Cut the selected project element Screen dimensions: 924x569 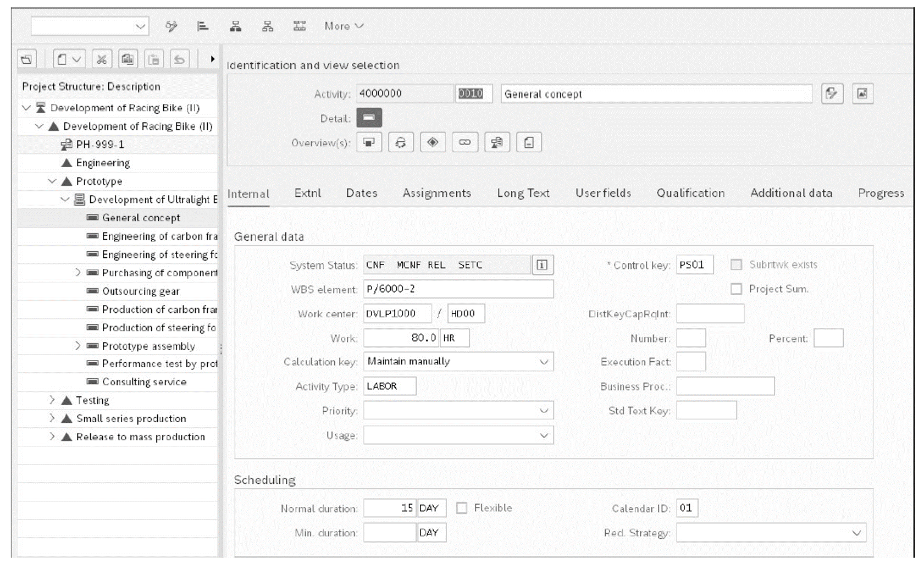pyautogui.click(x=101, y=58)
